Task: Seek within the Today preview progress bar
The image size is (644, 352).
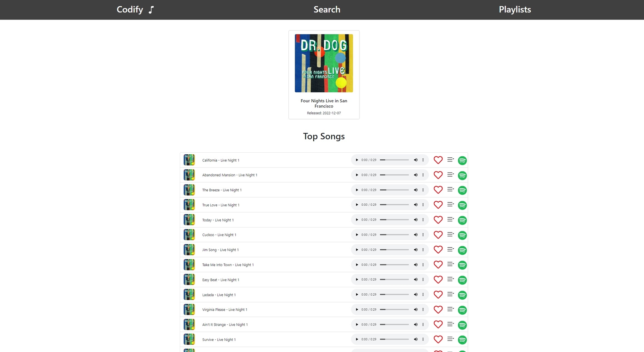Action: [394, 220]
